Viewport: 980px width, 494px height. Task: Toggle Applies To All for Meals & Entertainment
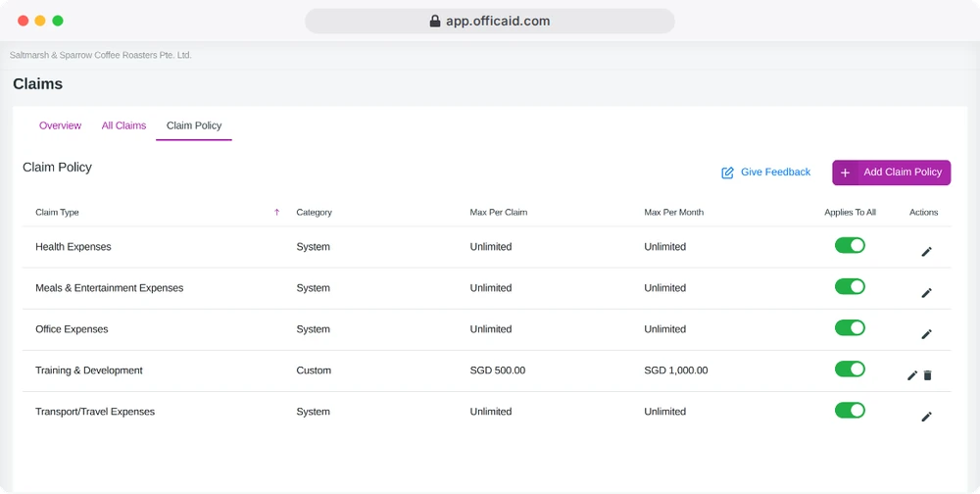(850, 286)
